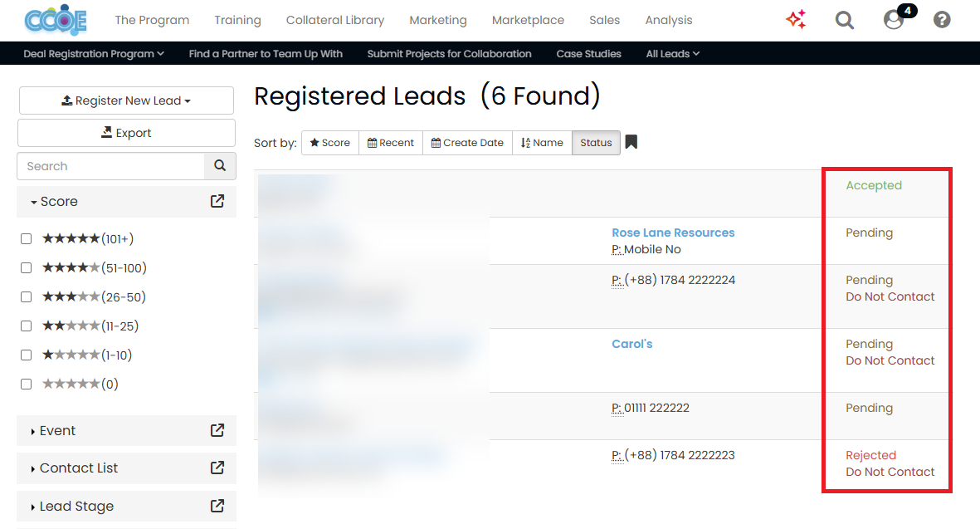Image resolution: width=980 pixels, height=529 pixels.
Task: Expand the Lead Stage filter section
Action: (76, 506)
